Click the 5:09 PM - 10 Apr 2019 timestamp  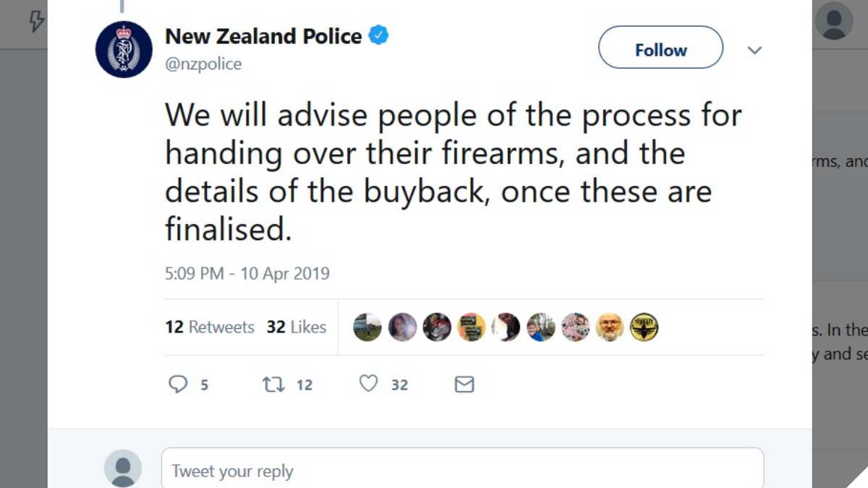coord(247,273)
